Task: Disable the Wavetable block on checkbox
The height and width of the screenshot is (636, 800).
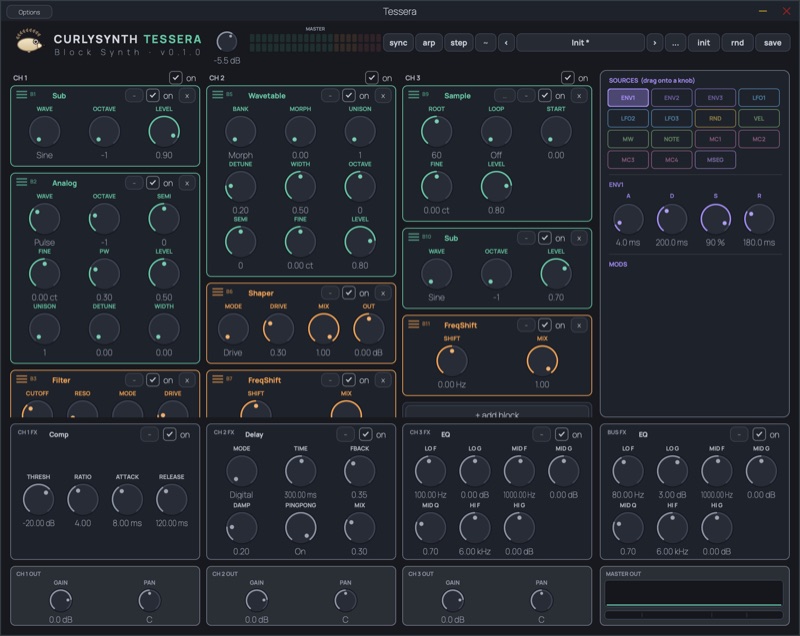Action: pyautogui.click(x=348, y=95)
